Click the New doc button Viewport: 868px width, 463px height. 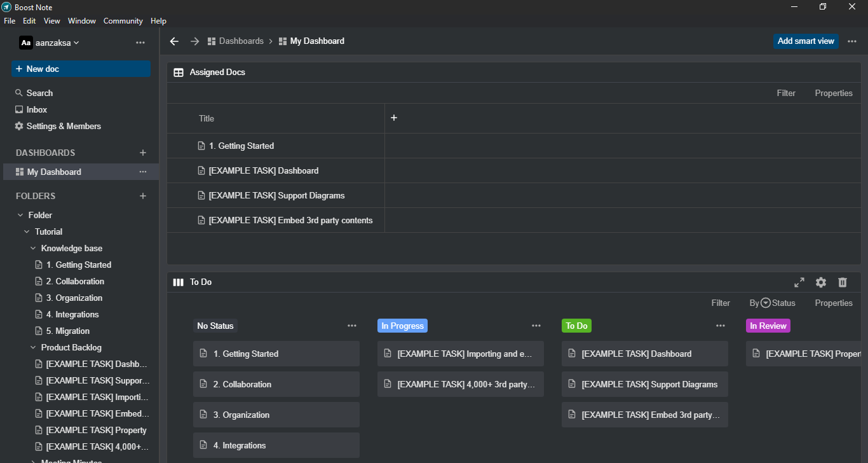(x=81, y=69)
